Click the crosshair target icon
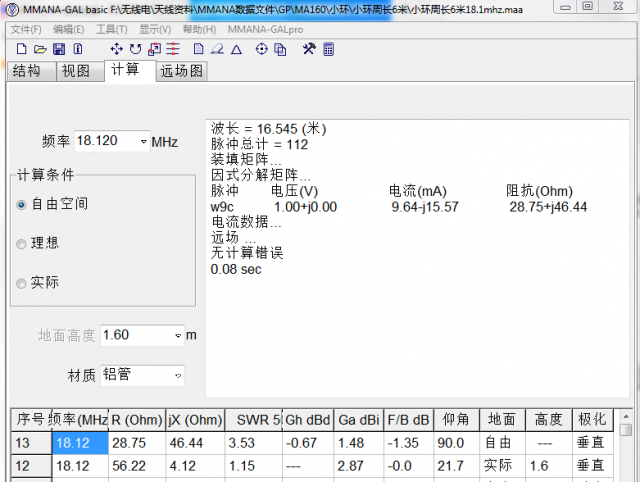Image resolution: width=640 pixels, height=482 pixels. pos(261,49)
